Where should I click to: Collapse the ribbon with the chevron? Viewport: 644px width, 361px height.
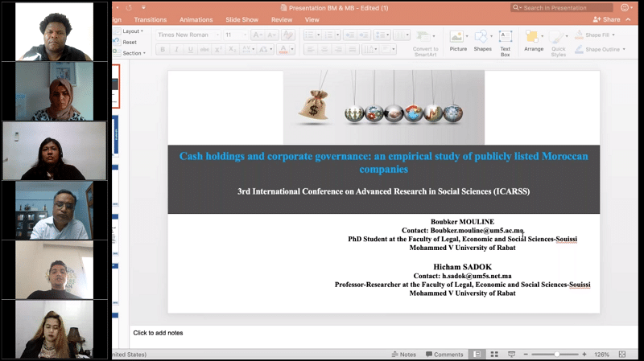click(x=629, y=19)
